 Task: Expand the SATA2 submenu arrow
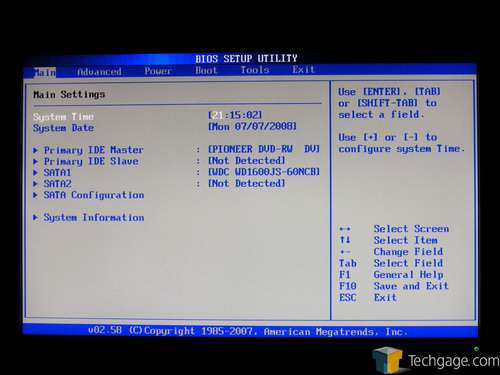[35, 184]
